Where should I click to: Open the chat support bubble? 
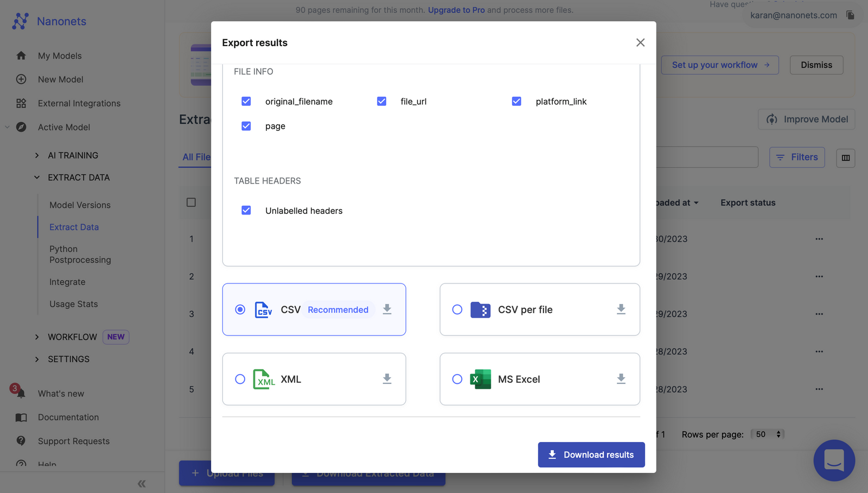834,460
